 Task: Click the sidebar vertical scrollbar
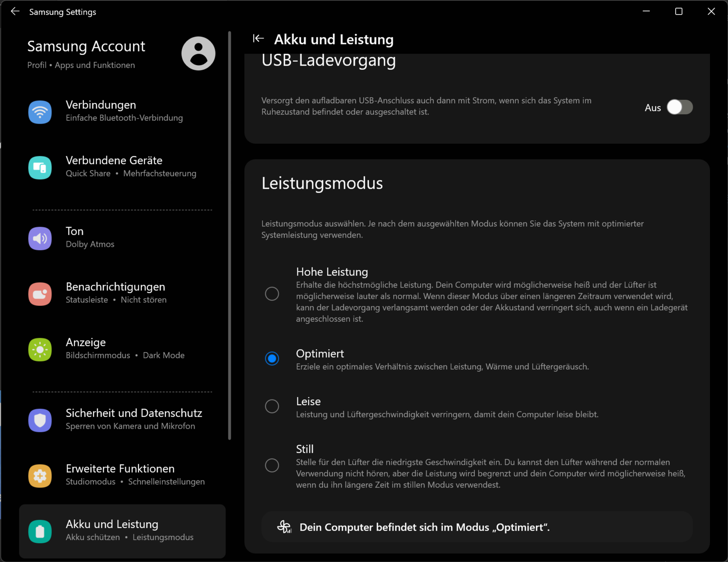point(229,236)
